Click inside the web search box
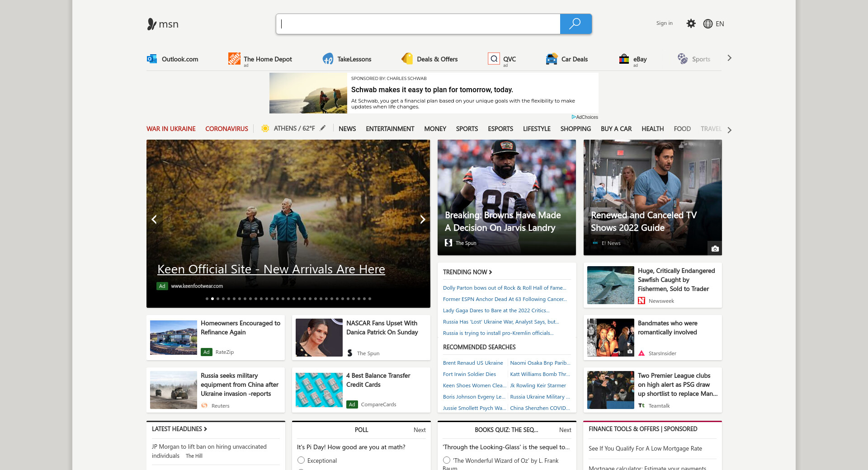The height and width of the screenshot is (470, 868). tap(418, 24)
